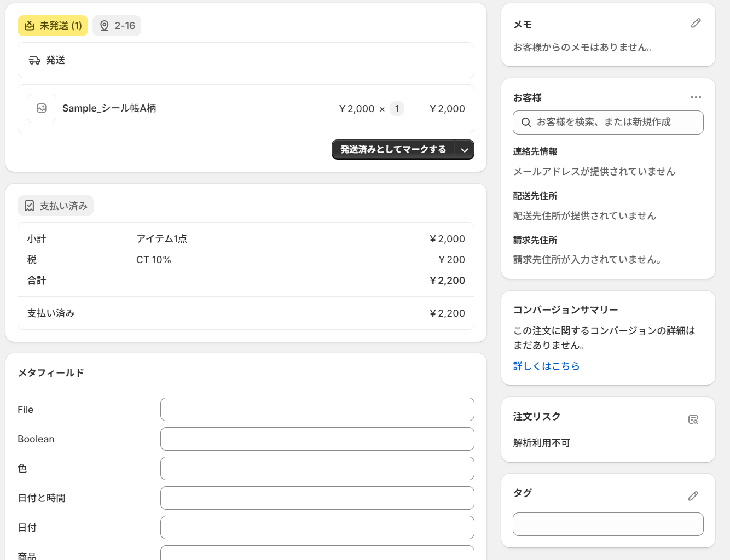This screenshot has height=560, width=730.
Task: Click the 支払い済み status badge
Action: pos(56,206)
